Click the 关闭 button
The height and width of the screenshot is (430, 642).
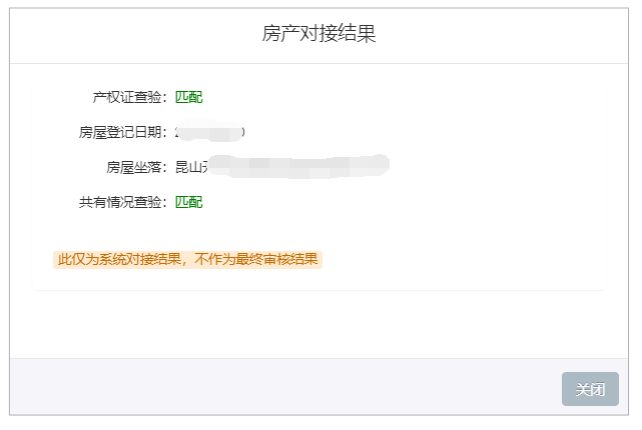590,389
